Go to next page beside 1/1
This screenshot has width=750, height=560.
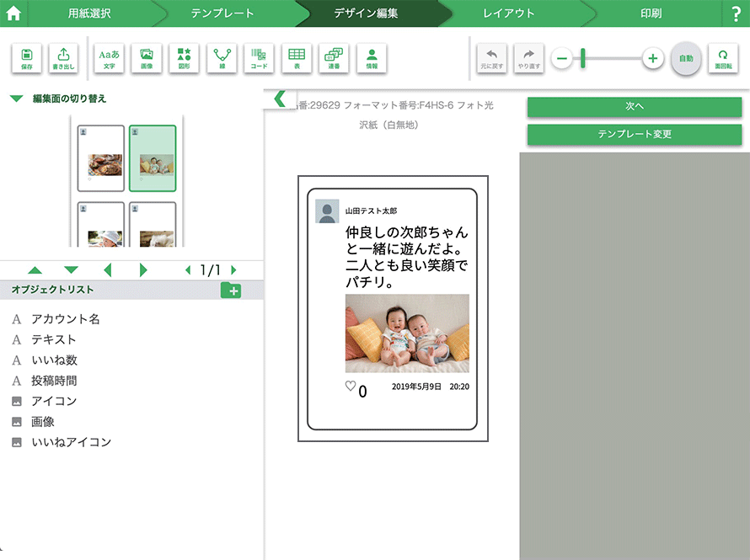(233, 270)
